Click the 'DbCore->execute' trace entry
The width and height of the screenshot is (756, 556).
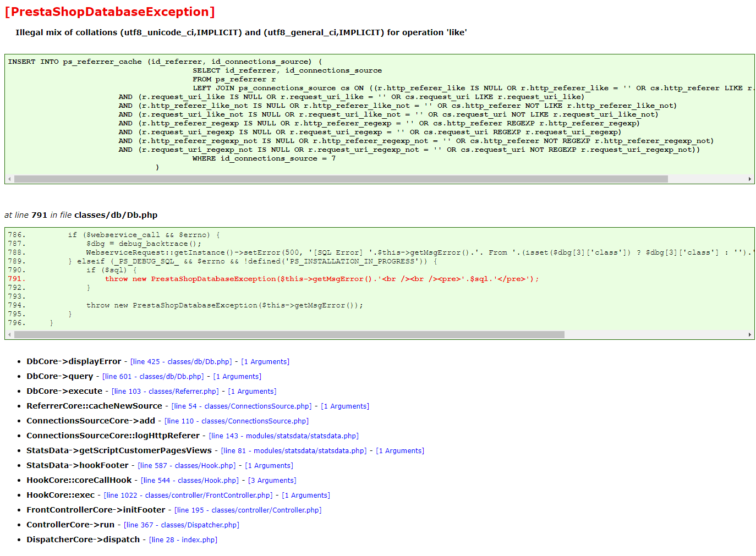coord(64,391)
